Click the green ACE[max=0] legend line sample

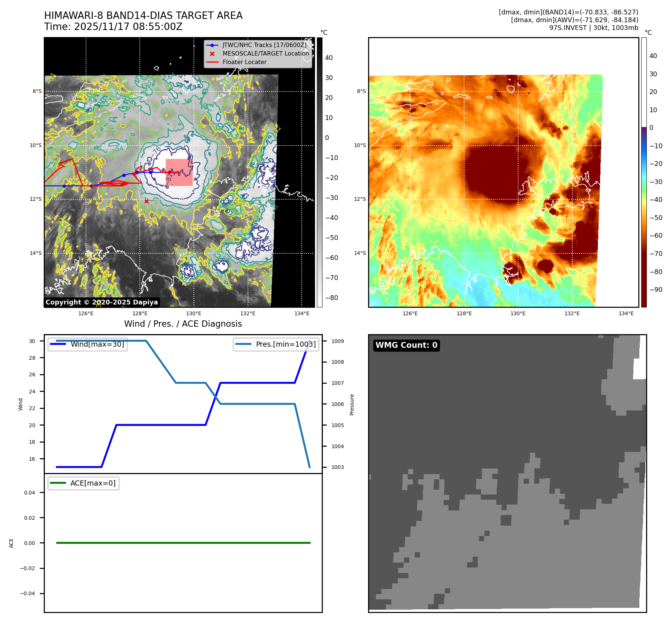pyautogui.click(x=58, y=483)
